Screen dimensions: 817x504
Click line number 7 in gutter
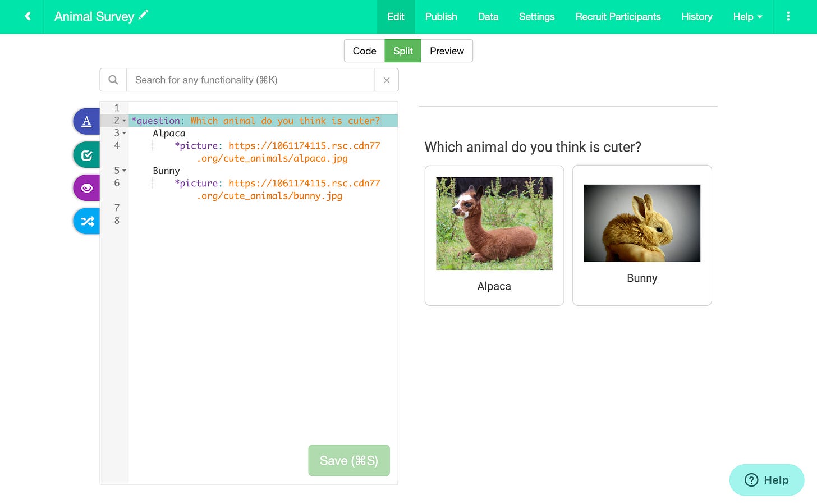(117, 208)
